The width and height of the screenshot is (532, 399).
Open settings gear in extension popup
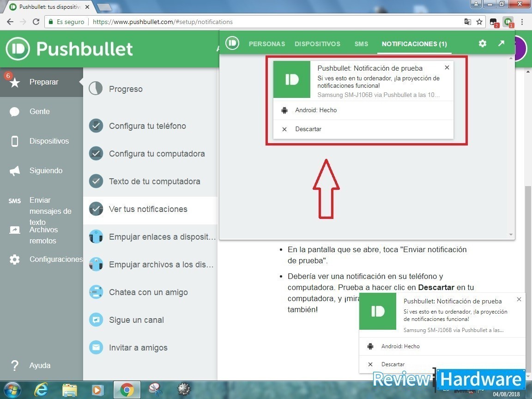(x=483, y=43)
